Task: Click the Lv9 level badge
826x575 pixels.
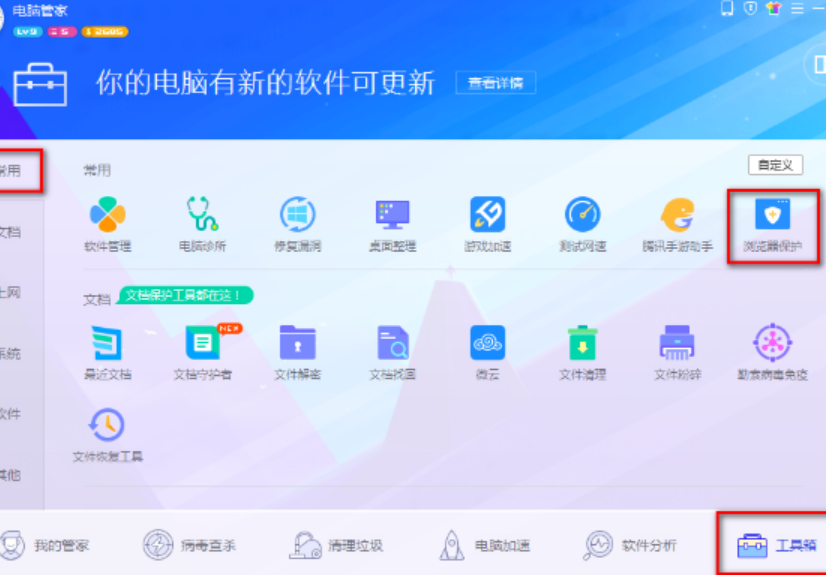Action: [27, 32]
